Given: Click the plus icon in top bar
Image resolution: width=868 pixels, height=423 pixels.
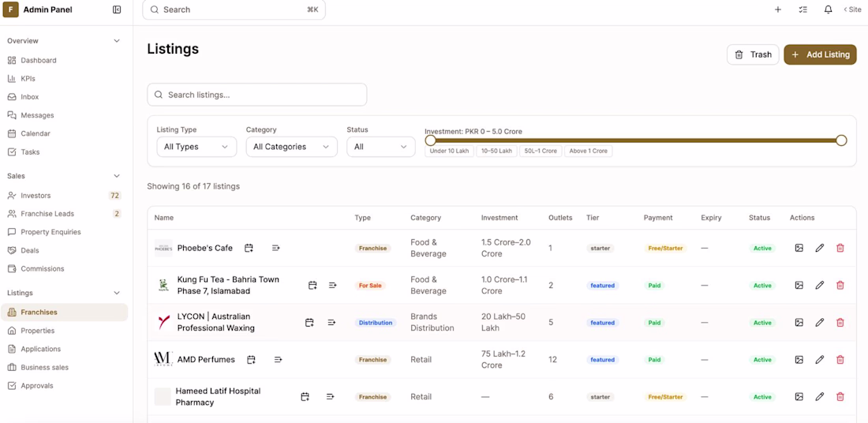Looking at the screenshot, I should [778, 9].
